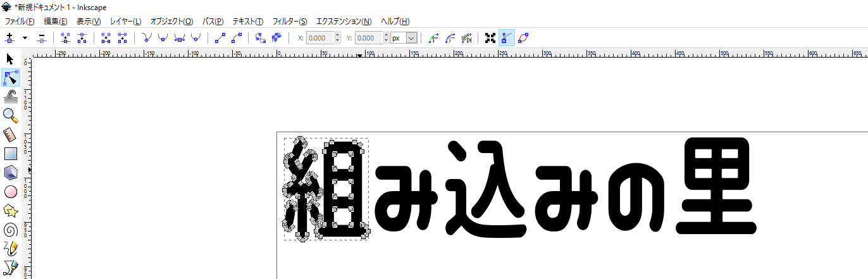This screenshot has width=868, height=279.
Task: Open the 表示(V) menu
Action: (89, 22)
